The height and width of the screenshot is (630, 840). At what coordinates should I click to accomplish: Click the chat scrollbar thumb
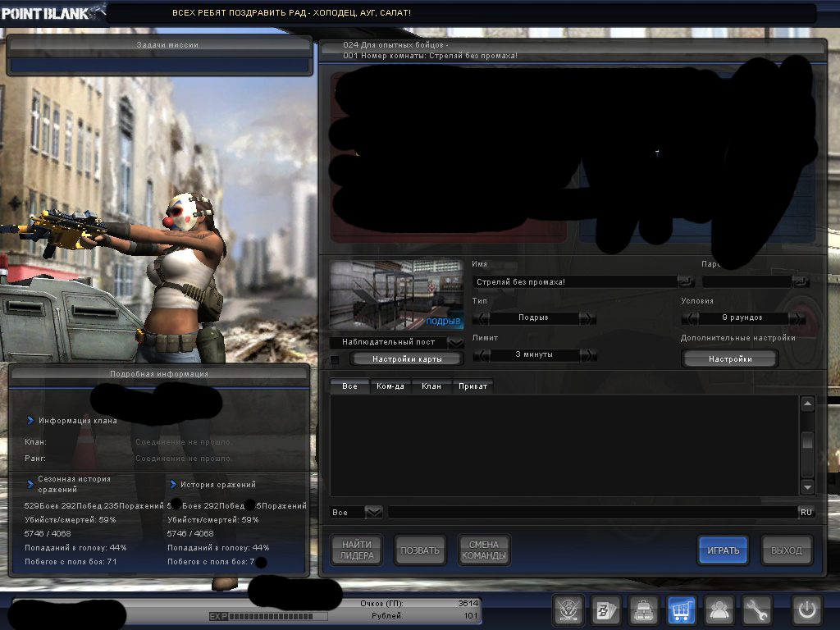click(807, 441)
